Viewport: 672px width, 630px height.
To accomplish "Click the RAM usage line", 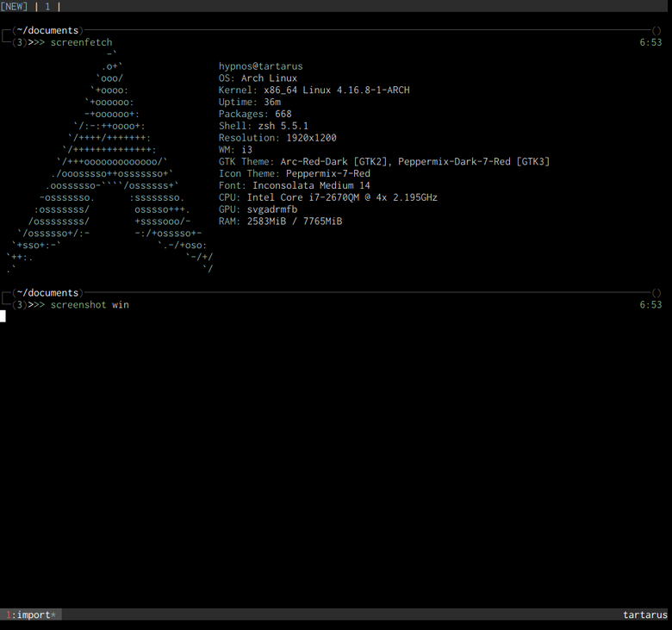I will tap(280, 221).
